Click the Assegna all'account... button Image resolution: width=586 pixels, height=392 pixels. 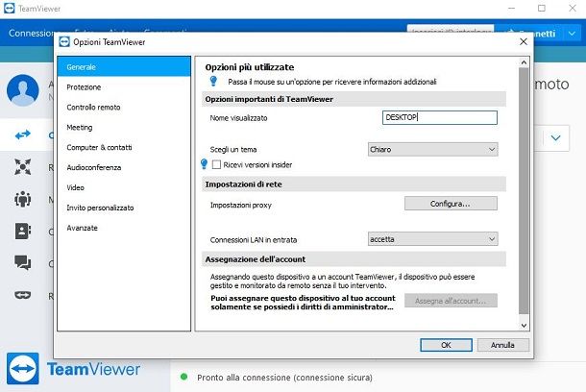click(451, 301)
